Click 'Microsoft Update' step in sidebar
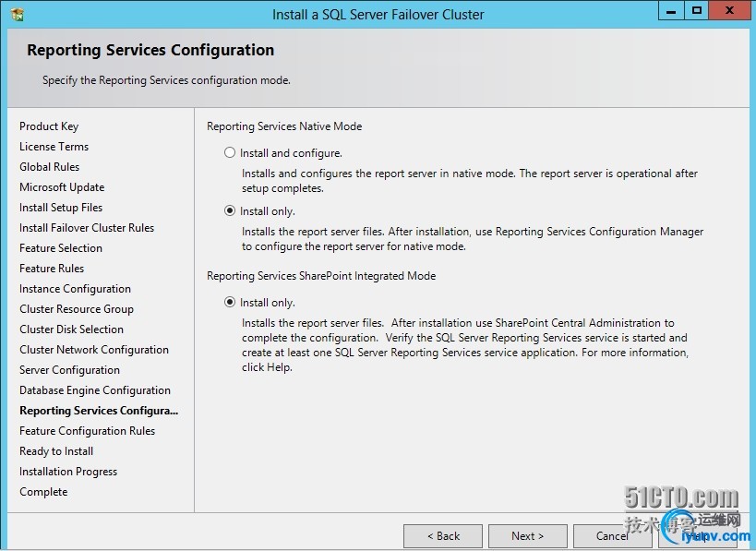Screen dimensions: 756x551 pyautogui.click(x=62, y=187)
